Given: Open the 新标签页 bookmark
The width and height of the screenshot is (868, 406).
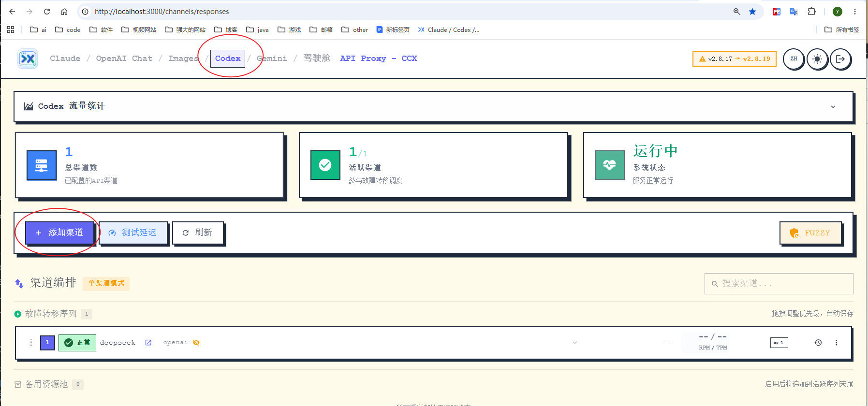Looking at the screenshot, I should (393, 29).
